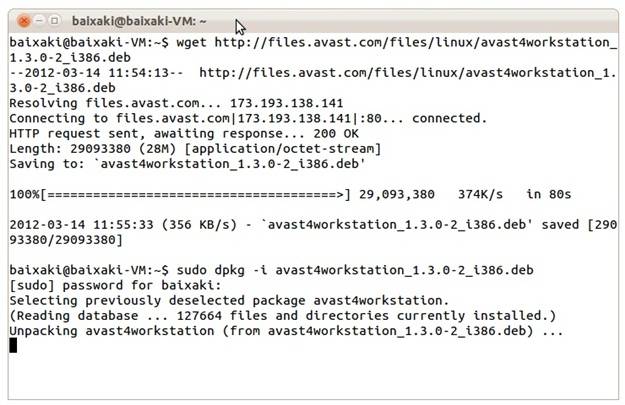625x405 pixels.
Task: Click the 'Selecting previously deselected package' line
Action: [229, 301]
